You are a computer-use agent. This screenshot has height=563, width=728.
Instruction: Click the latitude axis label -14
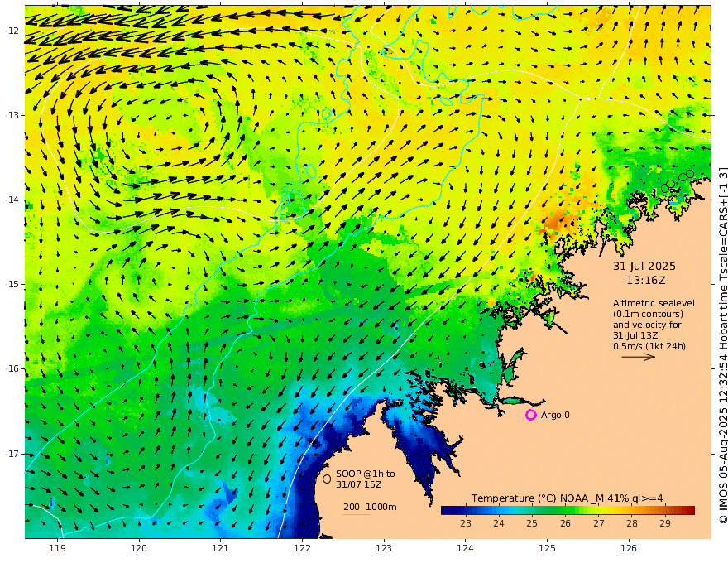coord(12,200)
